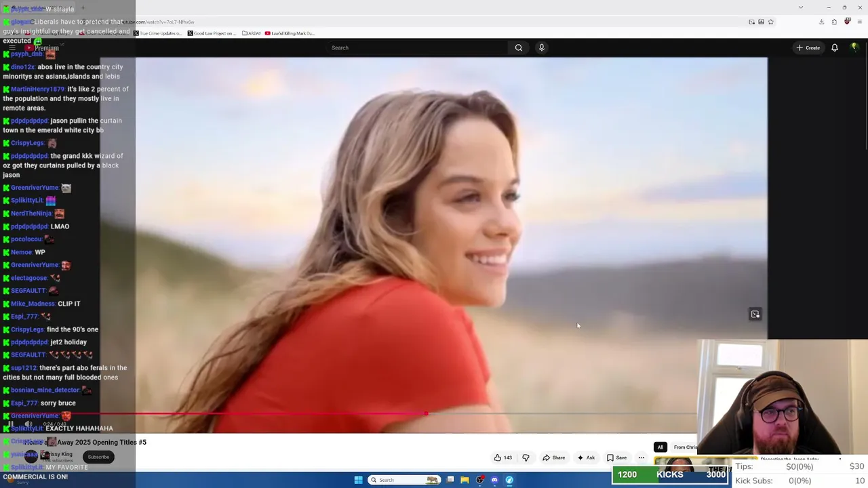
Task: Click the YouTube search magnifier button
Action: [519, 47]
